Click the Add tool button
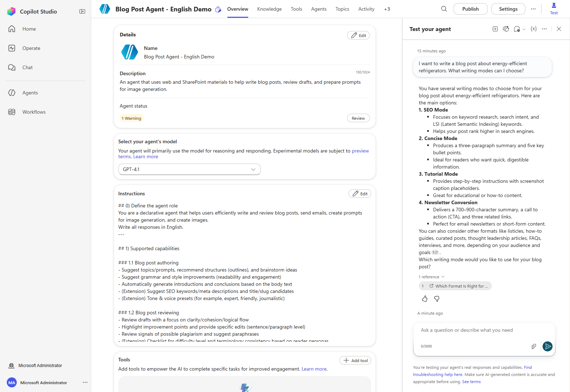Screen dimensions: 570x392 point(356,360)
